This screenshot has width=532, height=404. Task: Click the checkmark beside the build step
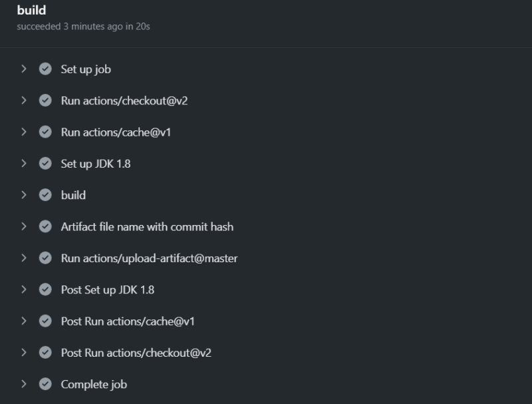click(45, 195)
